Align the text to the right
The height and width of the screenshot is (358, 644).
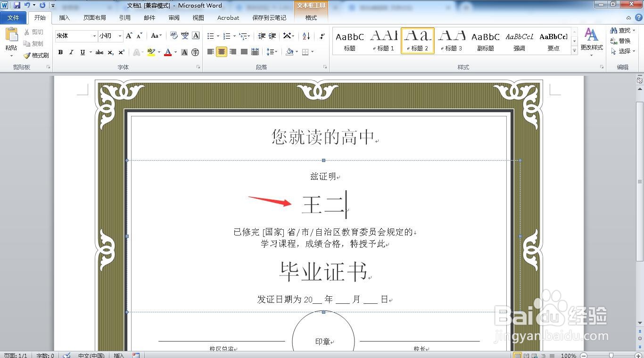233,52
